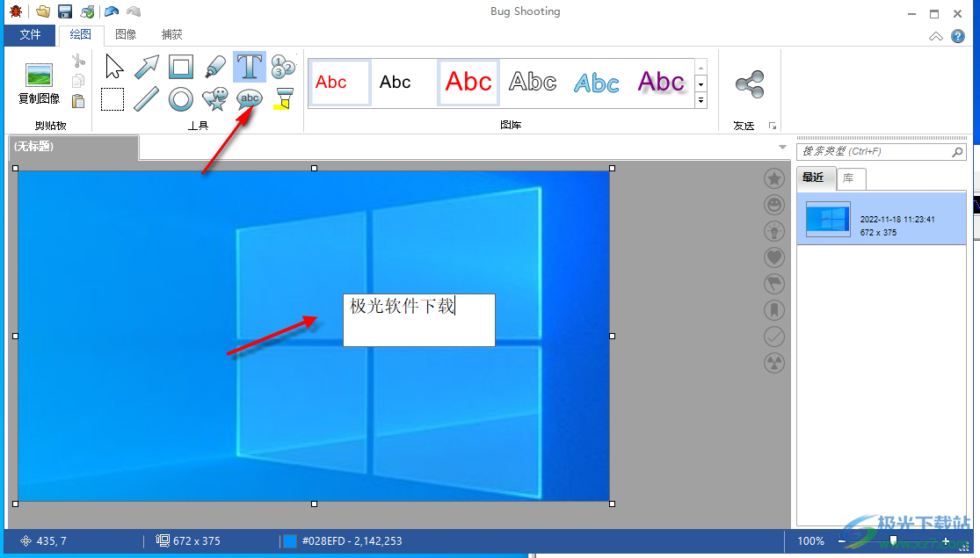
Task: Click the 复制图像 copy image button
Action: (x=39, y=83)
